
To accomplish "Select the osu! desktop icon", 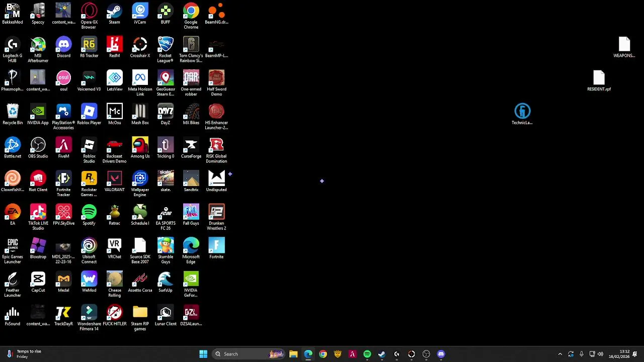I will pyautogui.click(x=63, y=81).
